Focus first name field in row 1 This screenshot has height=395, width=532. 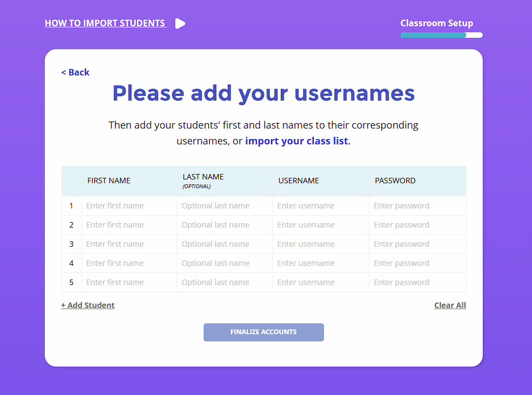129,206
